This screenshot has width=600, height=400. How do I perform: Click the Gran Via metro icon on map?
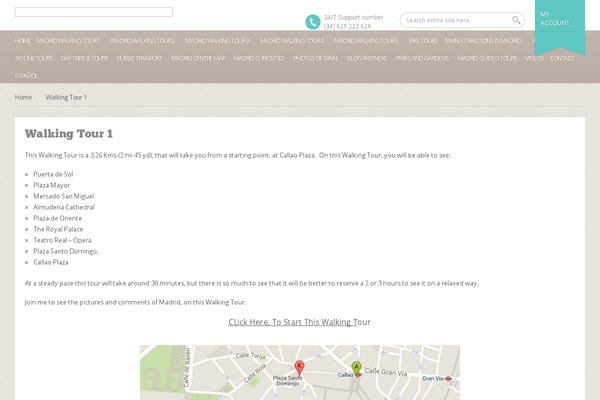448,379
